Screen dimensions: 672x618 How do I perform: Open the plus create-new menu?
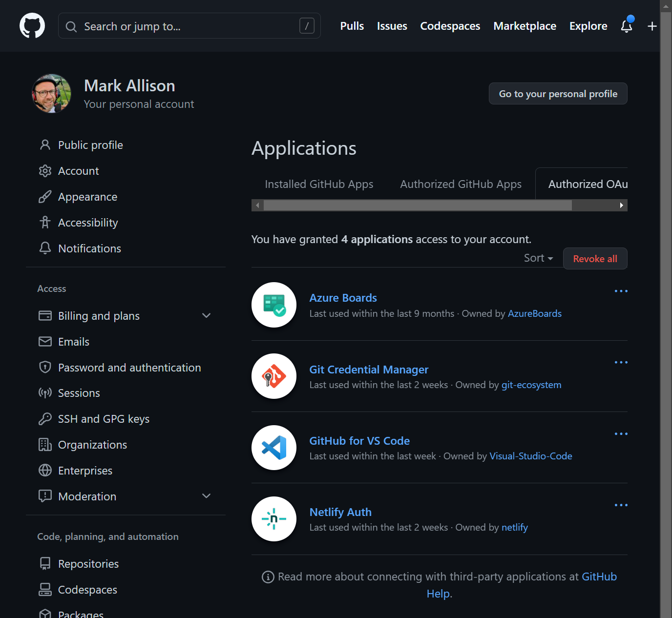[652, 26]
